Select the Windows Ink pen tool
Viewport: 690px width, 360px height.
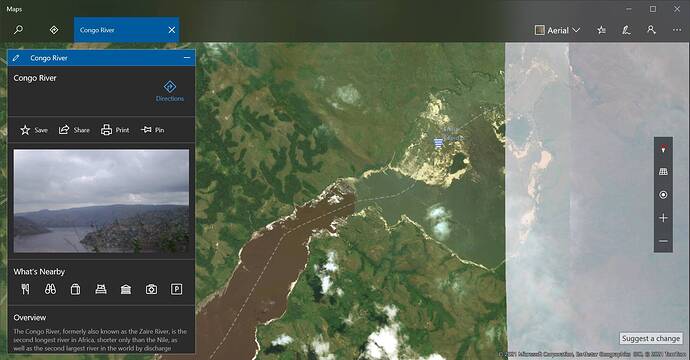click(626, 30)
